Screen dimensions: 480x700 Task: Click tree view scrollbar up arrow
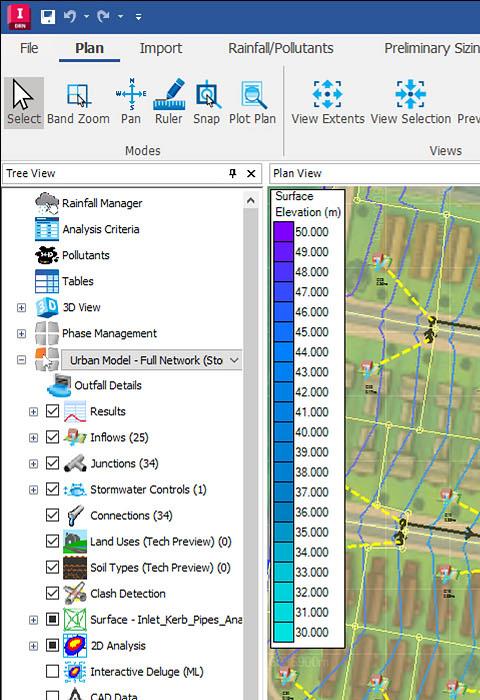pos(250,201)
